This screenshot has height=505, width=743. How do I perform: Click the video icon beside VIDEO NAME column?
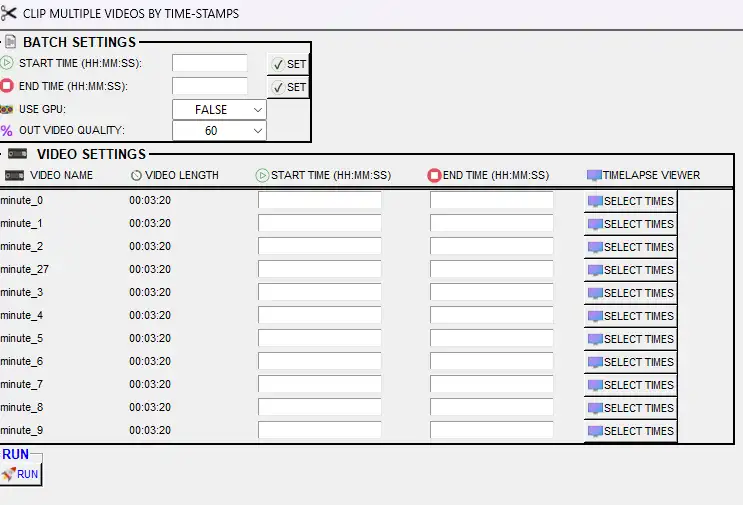[x=14, y=176]
